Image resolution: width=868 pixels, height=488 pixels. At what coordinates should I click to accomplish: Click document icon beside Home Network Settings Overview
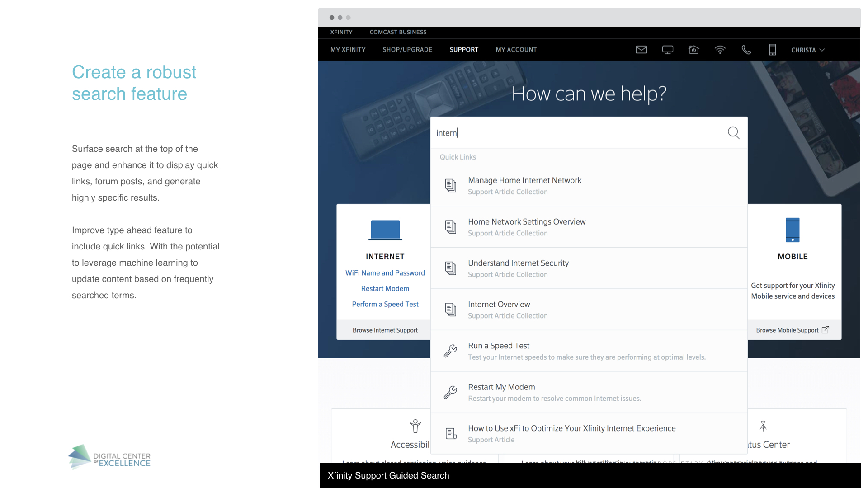coord(451,227)
